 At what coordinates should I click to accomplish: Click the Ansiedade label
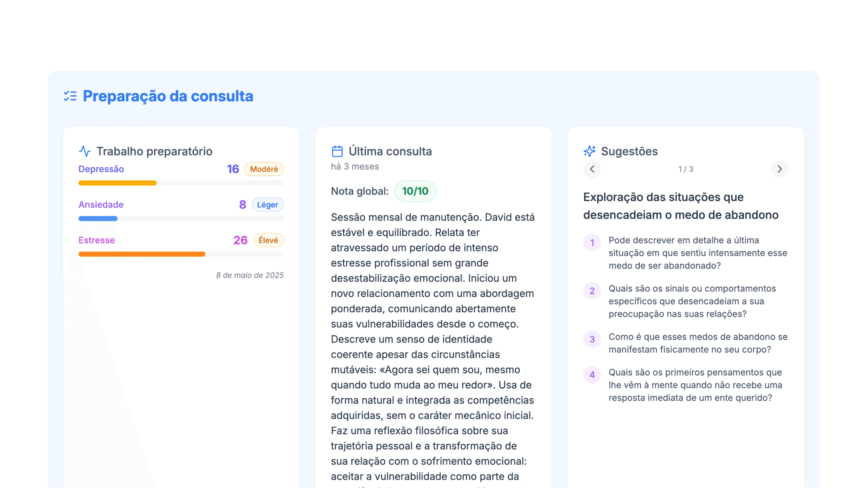tap(101, 205)
